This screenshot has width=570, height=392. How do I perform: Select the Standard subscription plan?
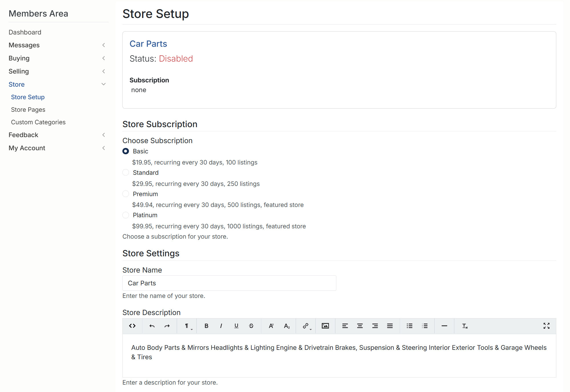click(x=126, y=172)
